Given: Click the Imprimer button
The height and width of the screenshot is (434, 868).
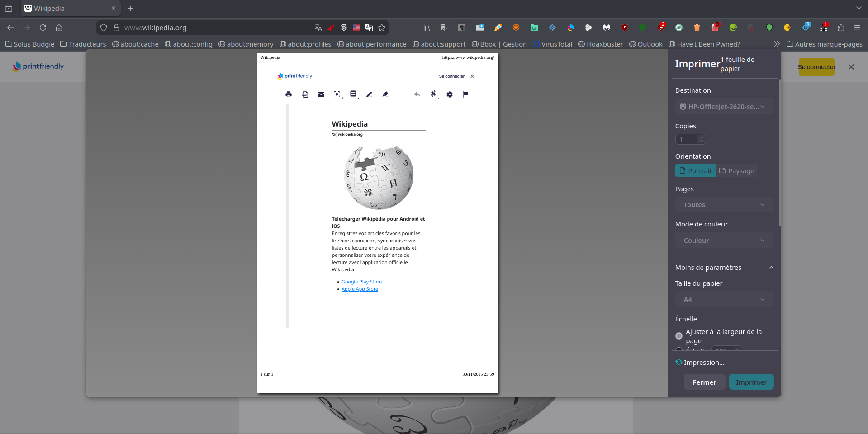Looking at the screenshot, I should click(x=751, y=382).
